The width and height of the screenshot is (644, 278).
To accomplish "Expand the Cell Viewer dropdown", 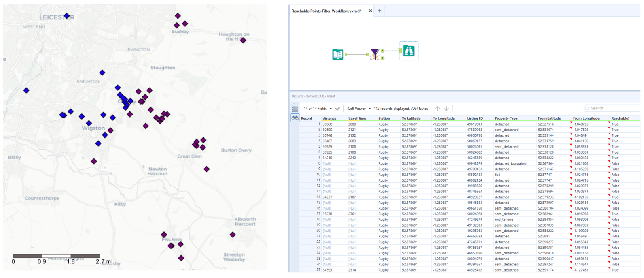I will click(359, 109).
